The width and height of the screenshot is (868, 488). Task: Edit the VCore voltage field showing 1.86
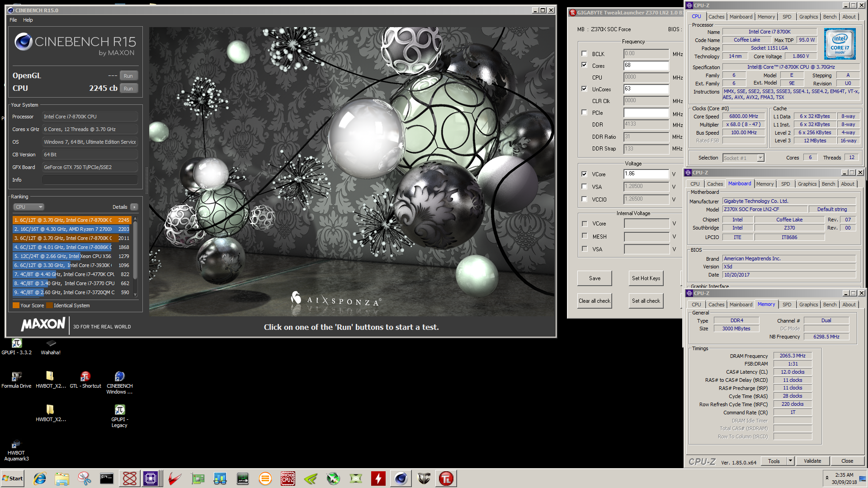[x=646, y=174]
